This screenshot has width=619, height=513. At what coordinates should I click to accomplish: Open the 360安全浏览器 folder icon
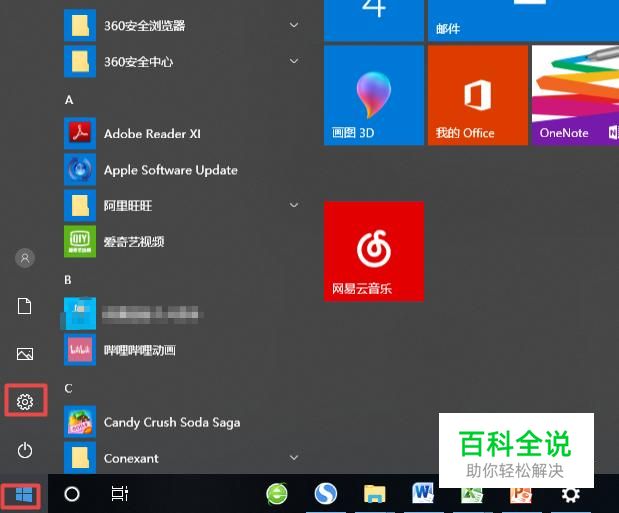80,25
